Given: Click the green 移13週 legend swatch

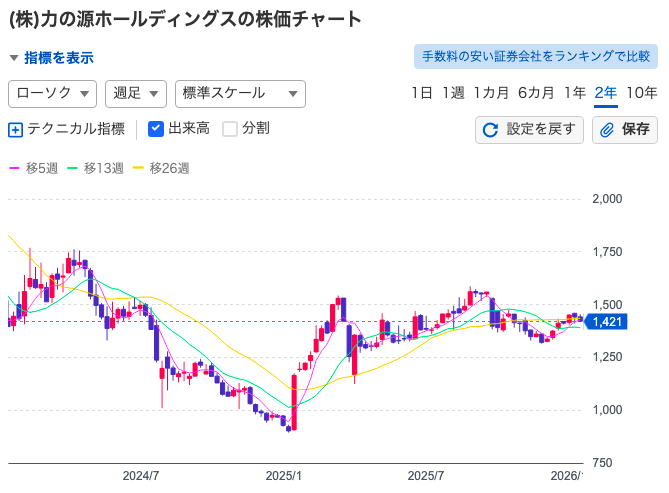Looking at the screenshot, I should [72, 168].
